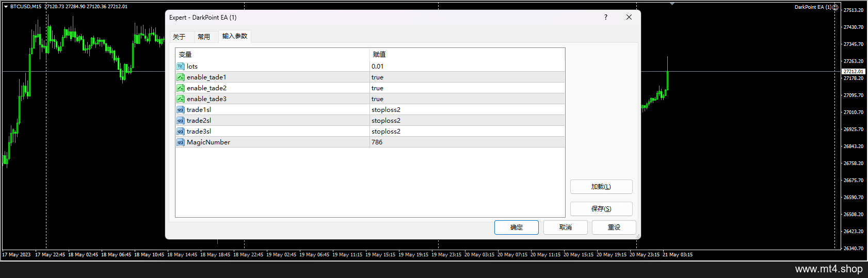This screenshot has height=278, width=868.
Task: Select the enable_tade2 variable name
Action: click(206, 88)
